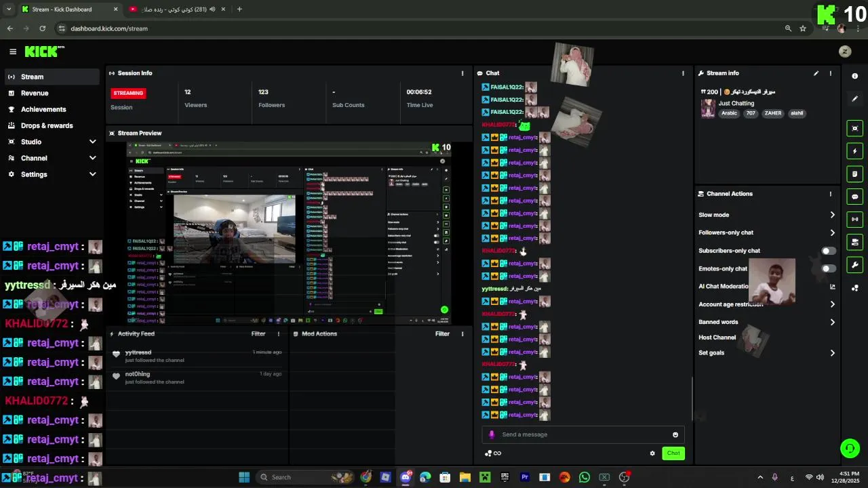Toggle Subscribers-only chat switch
The width and height of the screenshot is (868, 488).
coord(829,251)
